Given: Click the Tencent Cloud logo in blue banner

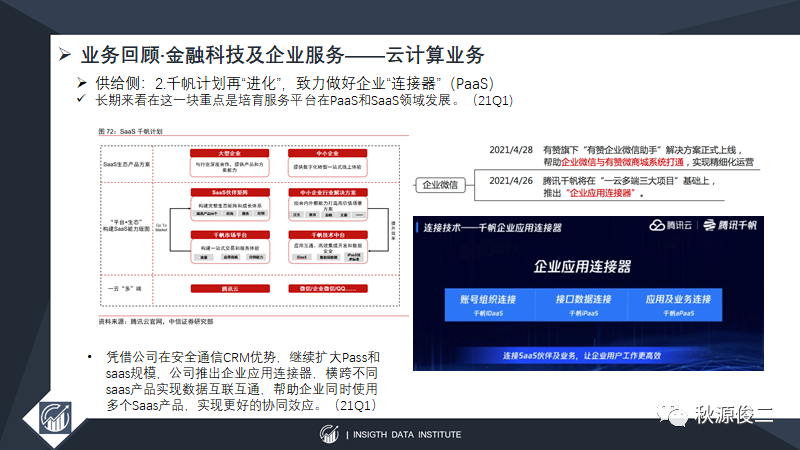Looking at the screenshot, I should pos(670,225).
